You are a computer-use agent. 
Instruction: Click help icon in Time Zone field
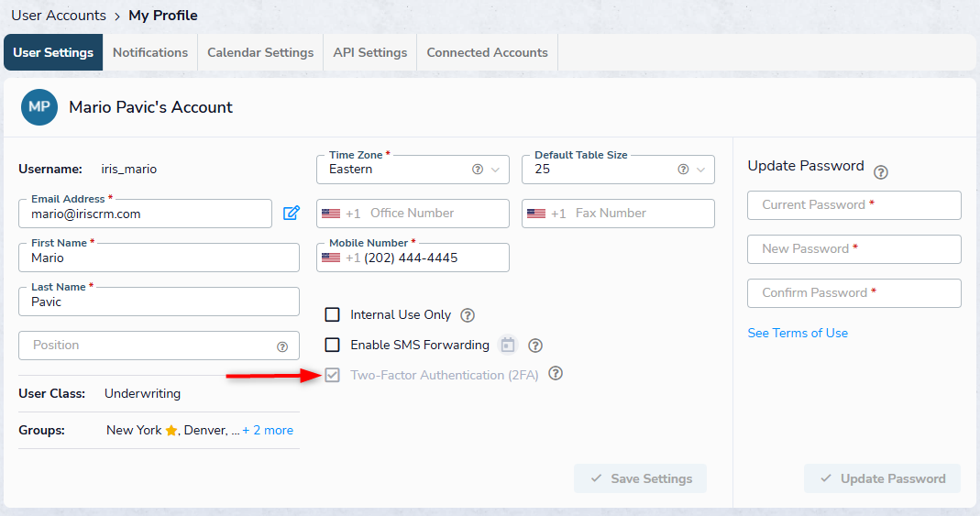(x=477, y=170)
